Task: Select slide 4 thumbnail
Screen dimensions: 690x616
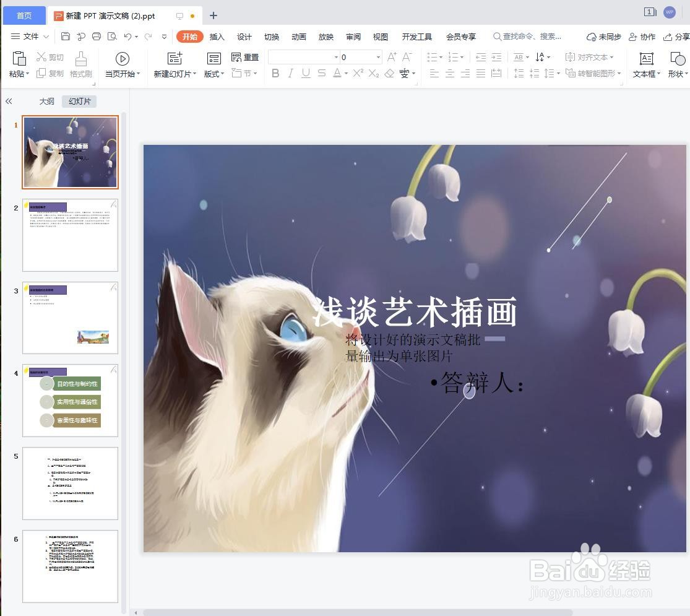Action: 71,401
